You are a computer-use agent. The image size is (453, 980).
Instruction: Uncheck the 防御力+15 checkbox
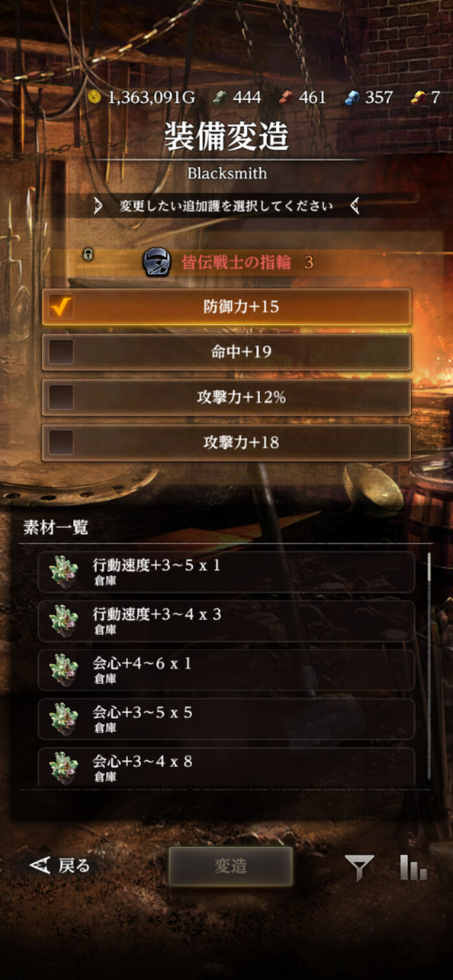point(61,306)
